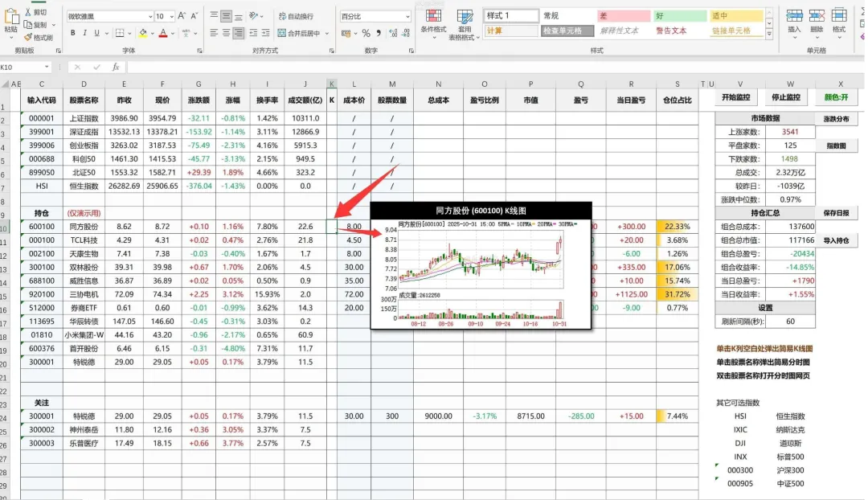Screen dimensions: 868x500
Task: Click the Name Box showing K10
Action: [25, 67]
